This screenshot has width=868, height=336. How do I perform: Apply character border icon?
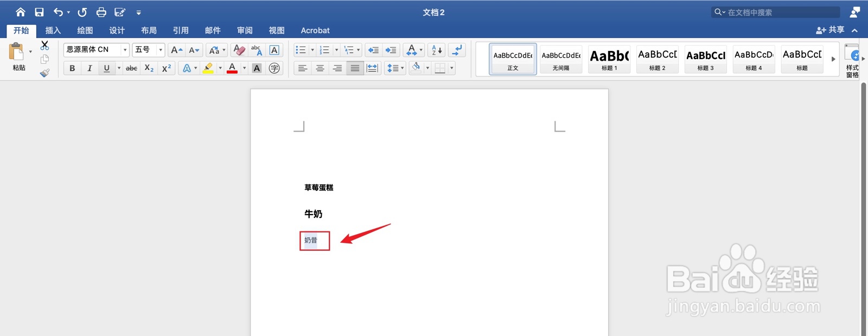pos(275,50)
